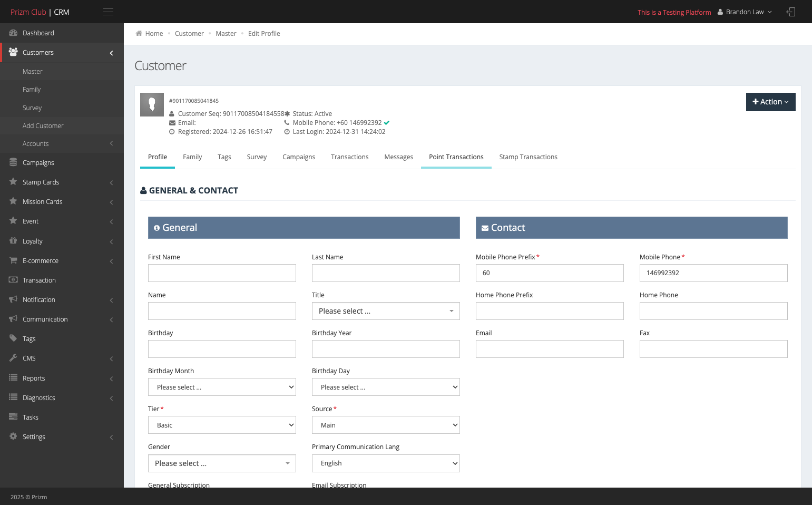Click the Tasks icon in sidebar
Screen dimensions: 812x505
(13, 417)
